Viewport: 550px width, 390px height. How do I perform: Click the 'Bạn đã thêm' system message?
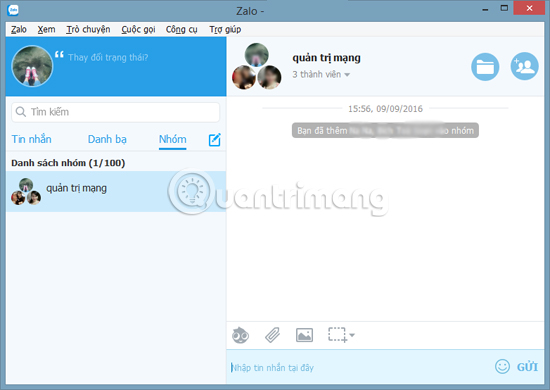[x=385, y=130]
